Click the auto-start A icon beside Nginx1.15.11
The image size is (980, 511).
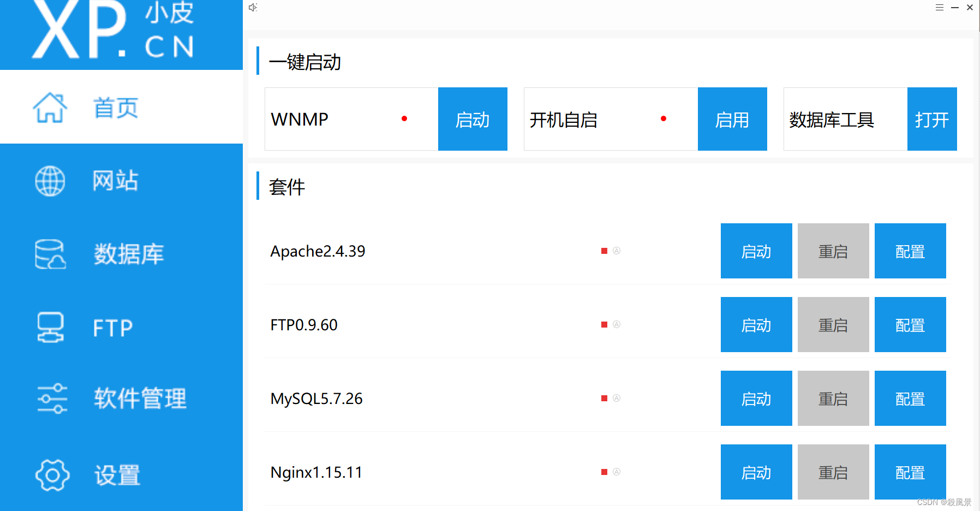coord(617,472)
